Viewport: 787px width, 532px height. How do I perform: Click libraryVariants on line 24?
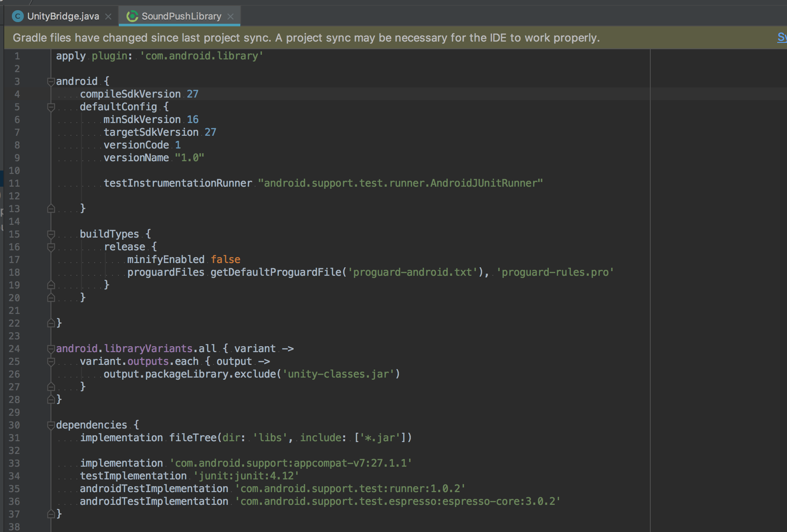148,349
